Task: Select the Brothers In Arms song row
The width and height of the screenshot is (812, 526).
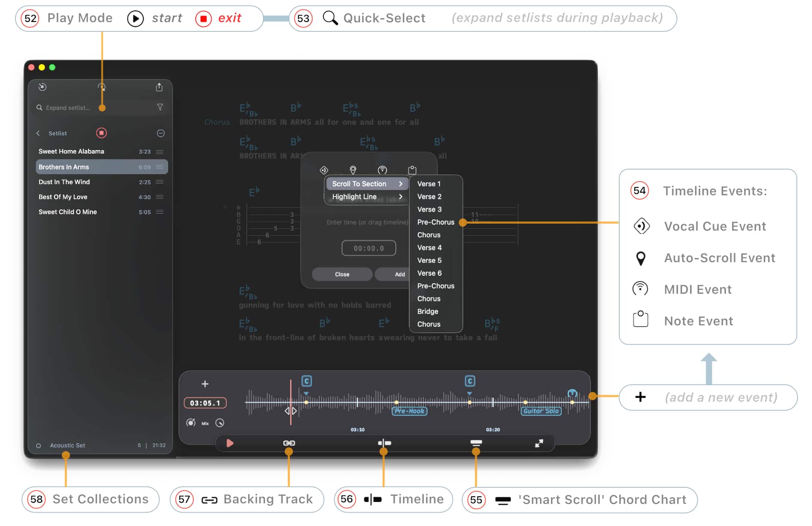Action: coord(101,167)
